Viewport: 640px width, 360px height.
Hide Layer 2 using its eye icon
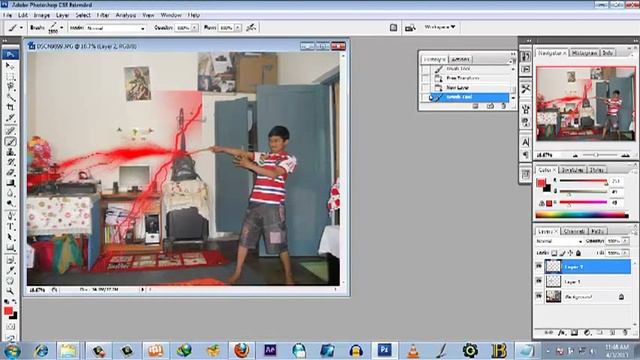[539, 266]
